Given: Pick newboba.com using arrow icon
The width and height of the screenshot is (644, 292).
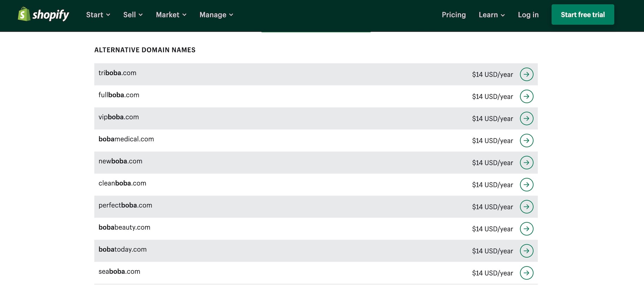Looking at the screenshot, I should [x=526, y=163].
